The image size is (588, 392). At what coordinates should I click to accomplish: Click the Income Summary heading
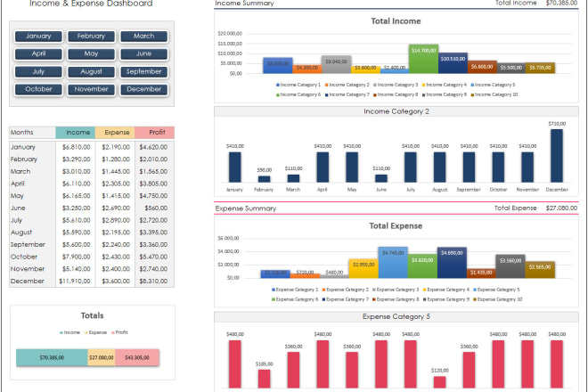[x=244, y=4]
